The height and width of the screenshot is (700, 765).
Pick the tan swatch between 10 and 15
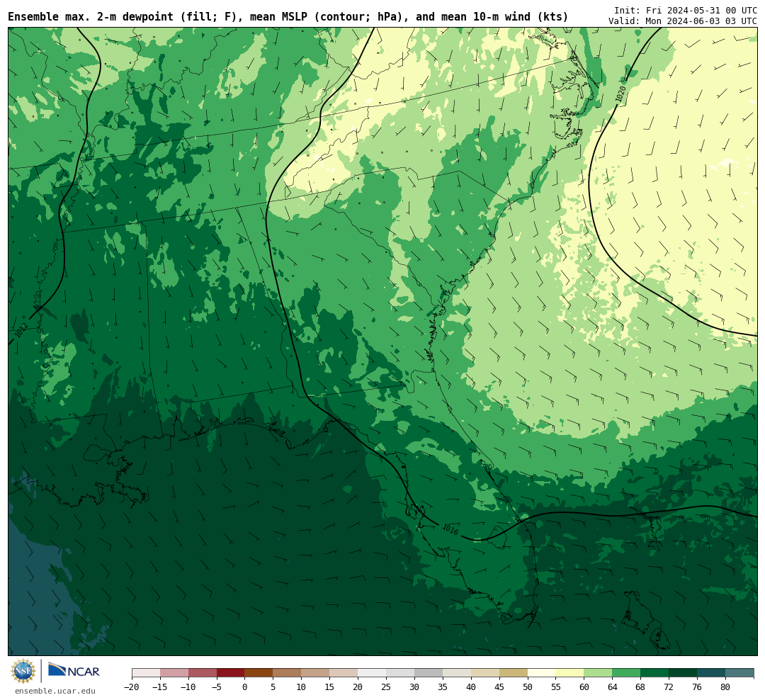click(316, 673)
